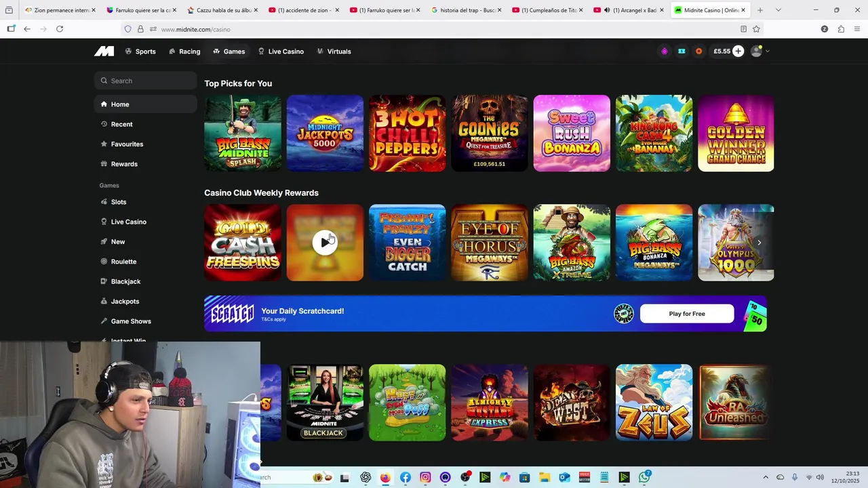868x488 pixels.
Task: Open The Goonies Megaways game
Action: pos(490,133)
